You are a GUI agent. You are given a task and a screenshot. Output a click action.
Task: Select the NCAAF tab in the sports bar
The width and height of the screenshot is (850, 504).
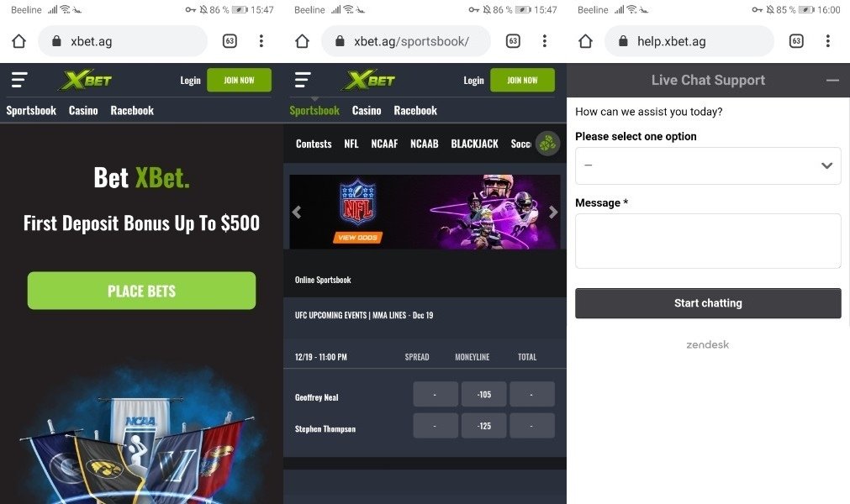[384, 144]
